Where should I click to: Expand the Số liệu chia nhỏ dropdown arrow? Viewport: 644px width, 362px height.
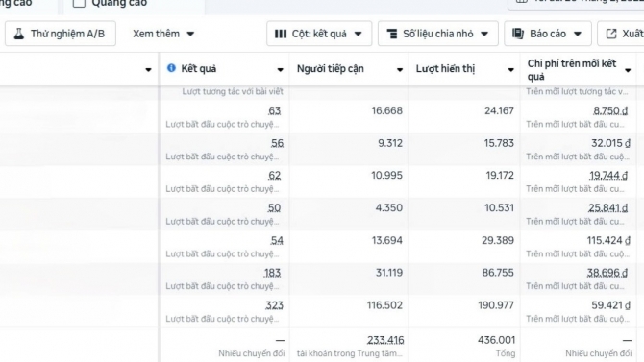[x=484, y=34]
